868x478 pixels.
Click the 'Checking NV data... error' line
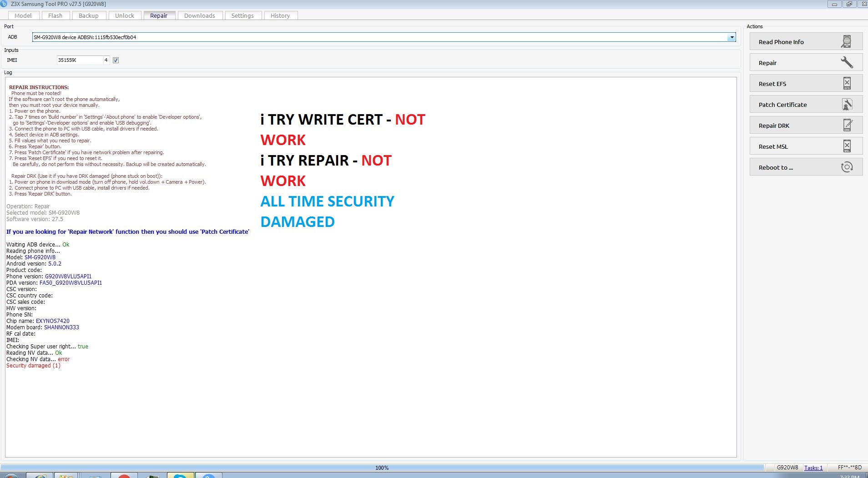coord(38,359)
